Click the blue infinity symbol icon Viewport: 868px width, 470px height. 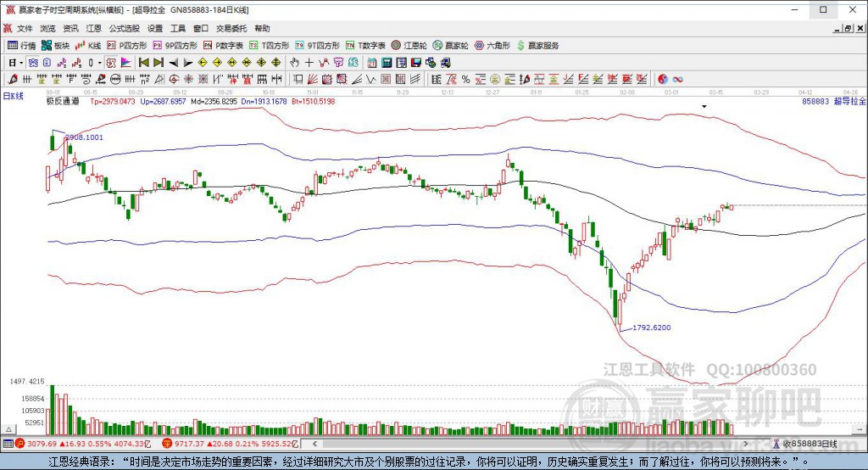pos(677,80)
